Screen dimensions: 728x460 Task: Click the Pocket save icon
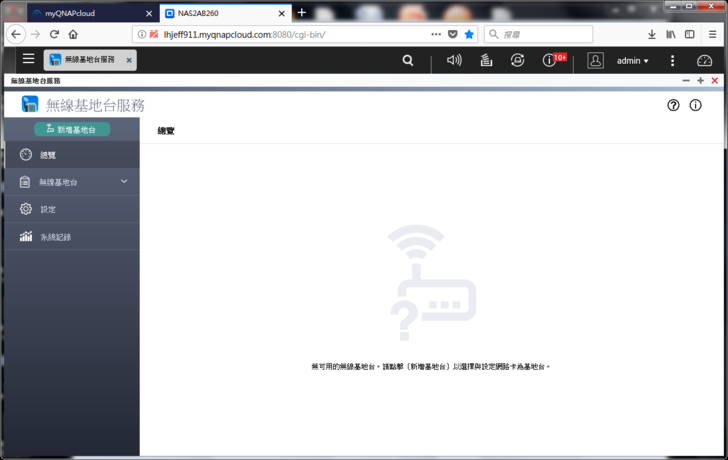point(452,34)
